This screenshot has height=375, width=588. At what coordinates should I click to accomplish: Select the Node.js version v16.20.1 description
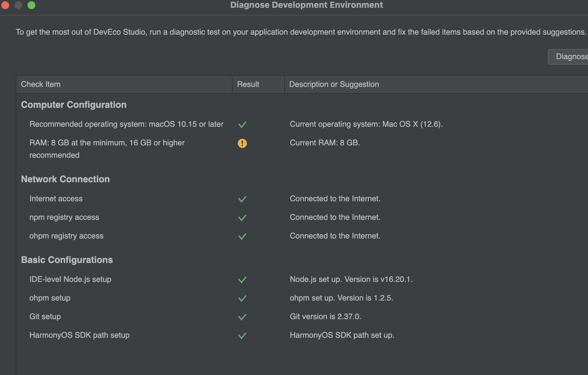[351, 279]
